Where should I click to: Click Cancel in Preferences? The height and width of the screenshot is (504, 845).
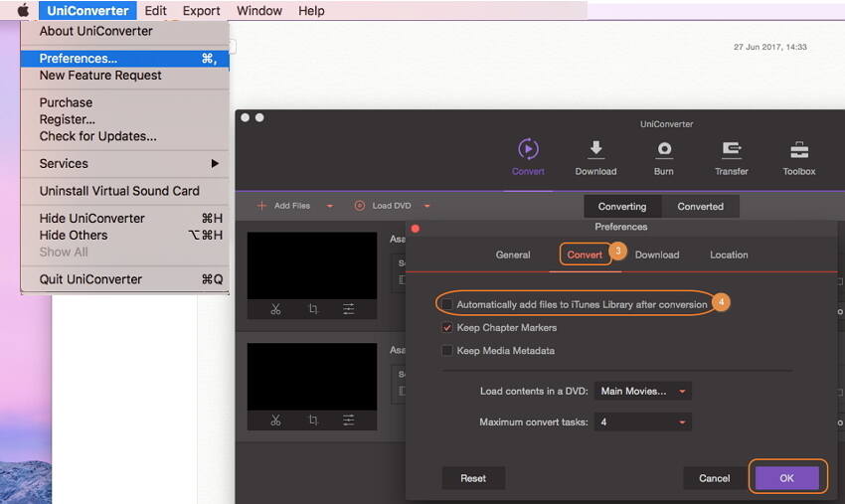click(x=714, y=478)
